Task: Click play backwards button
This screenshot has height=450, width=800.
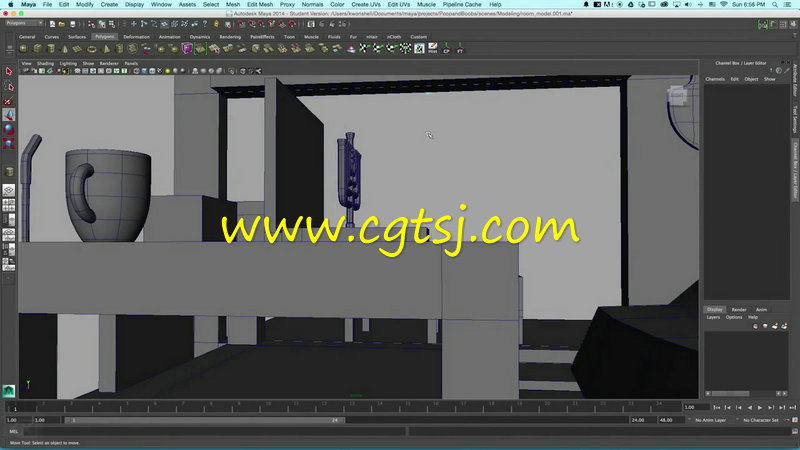Action: point(749,407)
